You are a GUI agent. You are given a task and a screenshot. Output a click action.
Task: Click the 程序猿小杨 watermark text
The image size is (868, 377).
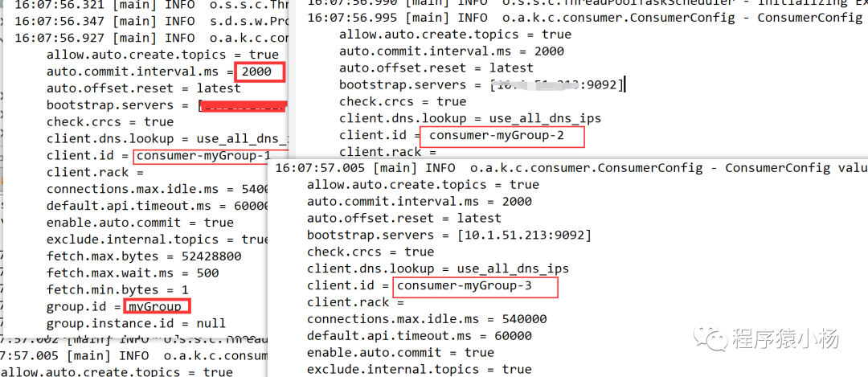pos(786,338)
